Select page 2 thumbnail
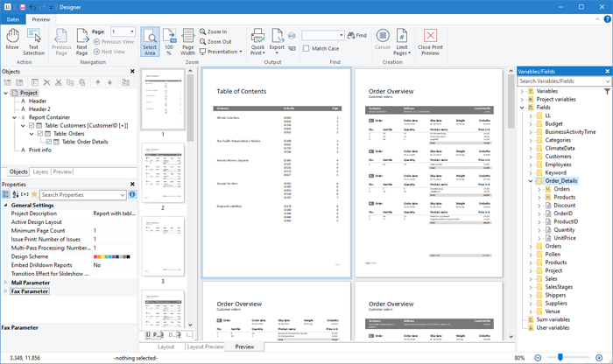Image resolution: width=613 pixels, height=364 pixels. click(163, 172)
